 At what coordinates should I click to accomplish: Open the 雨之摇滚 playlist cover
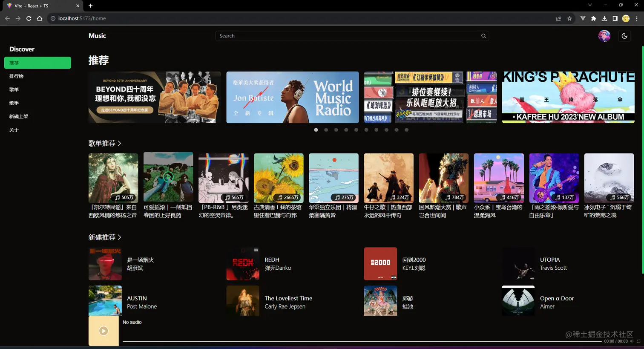(554, 178)
